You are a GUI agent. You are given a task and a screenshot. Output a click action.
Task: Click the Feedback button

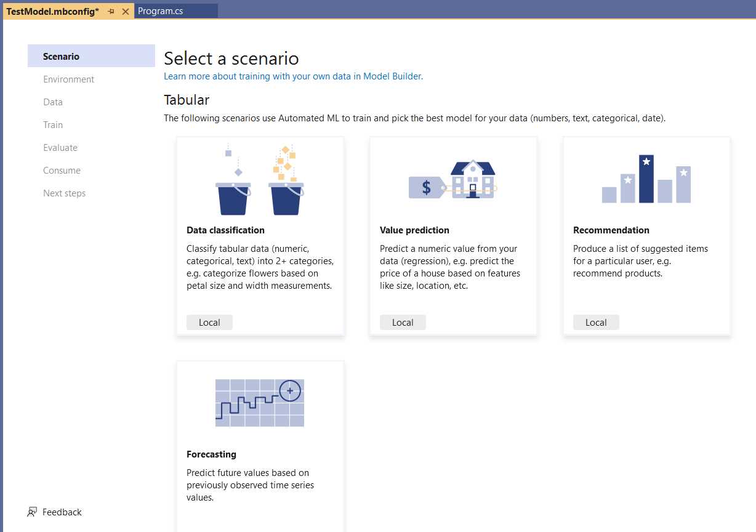(54, 512)
